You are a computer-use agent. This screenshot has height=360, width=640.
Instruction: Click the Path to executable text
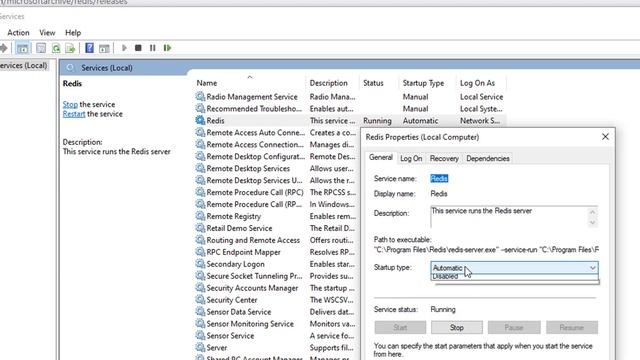point(487,249)
